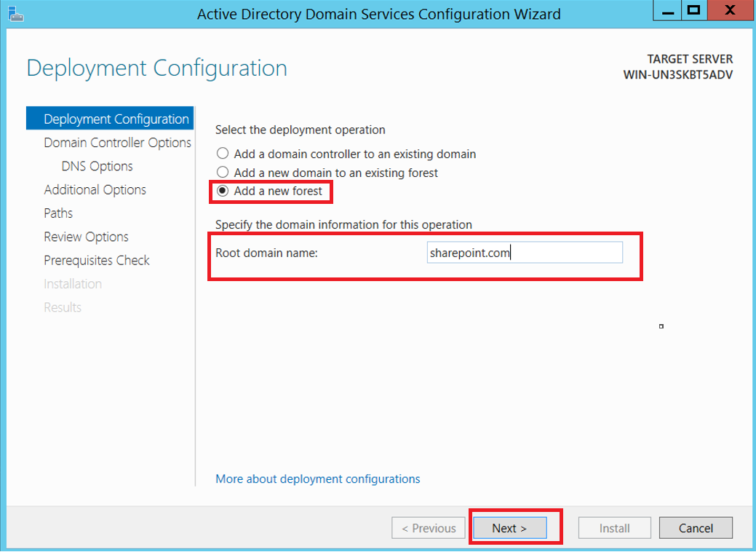Screen dimensions: 756x552
Task: Open Prerequisites Check step
Action: 97,261
